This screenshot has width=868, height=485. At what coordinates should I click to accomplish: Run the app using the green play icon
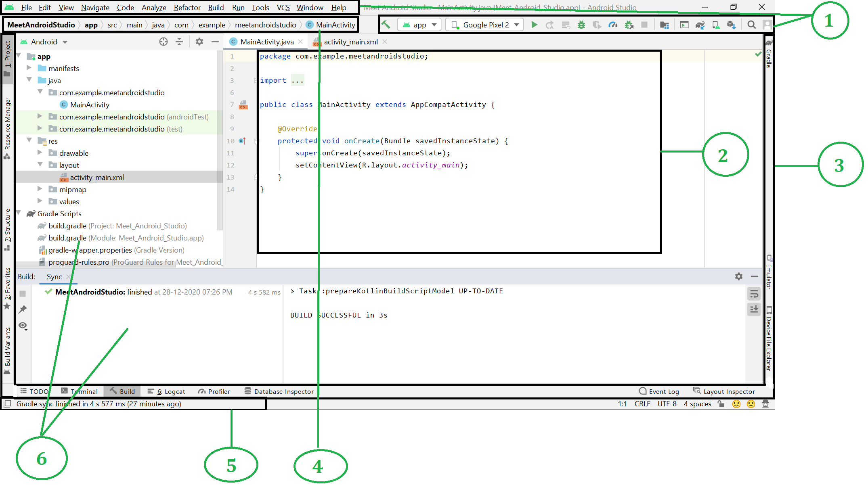coord(535,24)
